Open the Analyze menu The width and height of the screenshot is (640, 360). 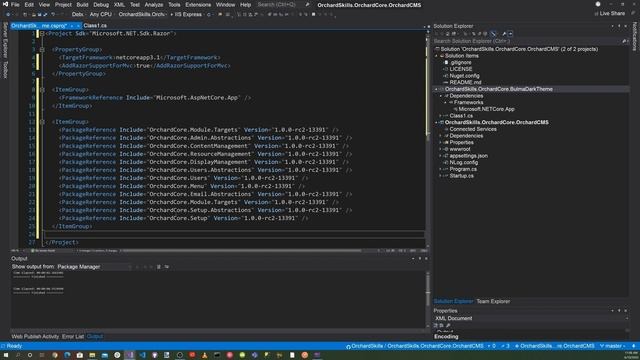[x=154, y=5]
